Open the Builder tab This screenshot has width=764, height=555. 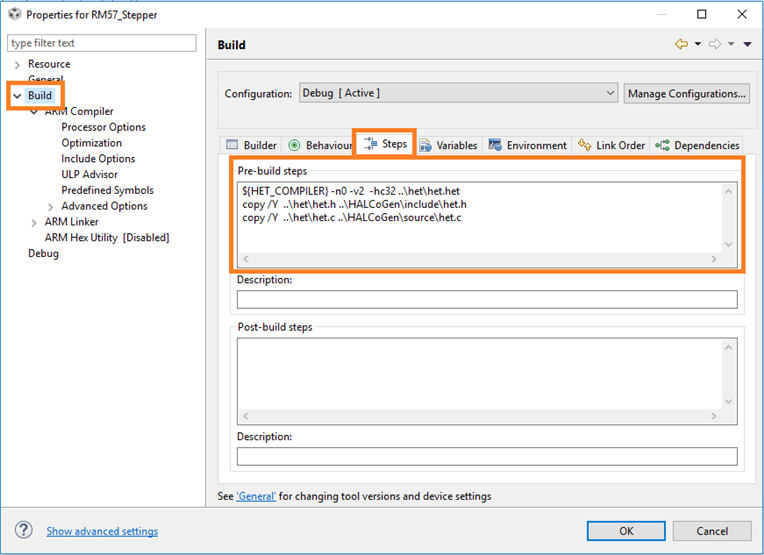(x=251, y=145)
